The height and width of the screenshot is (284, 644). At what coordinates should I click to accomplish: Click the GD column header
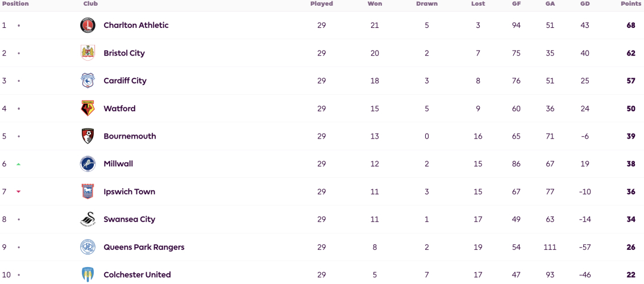(585, 4)
